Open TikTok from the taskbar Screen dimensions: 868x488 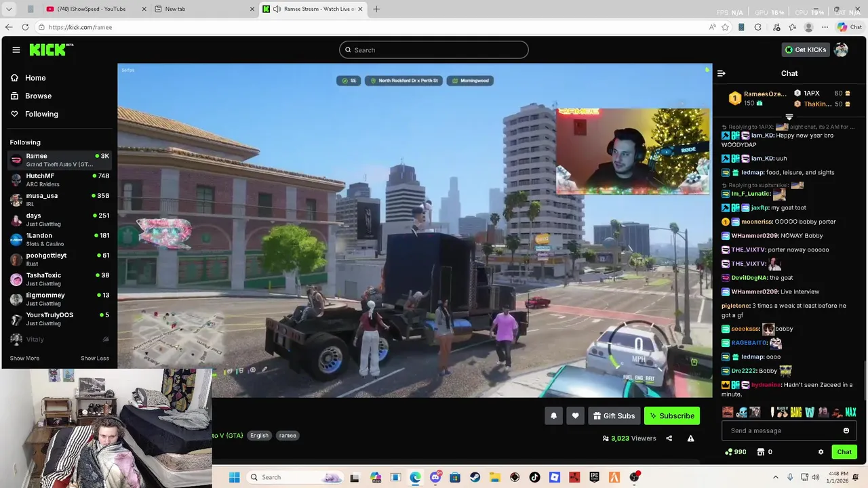point(534,477)
